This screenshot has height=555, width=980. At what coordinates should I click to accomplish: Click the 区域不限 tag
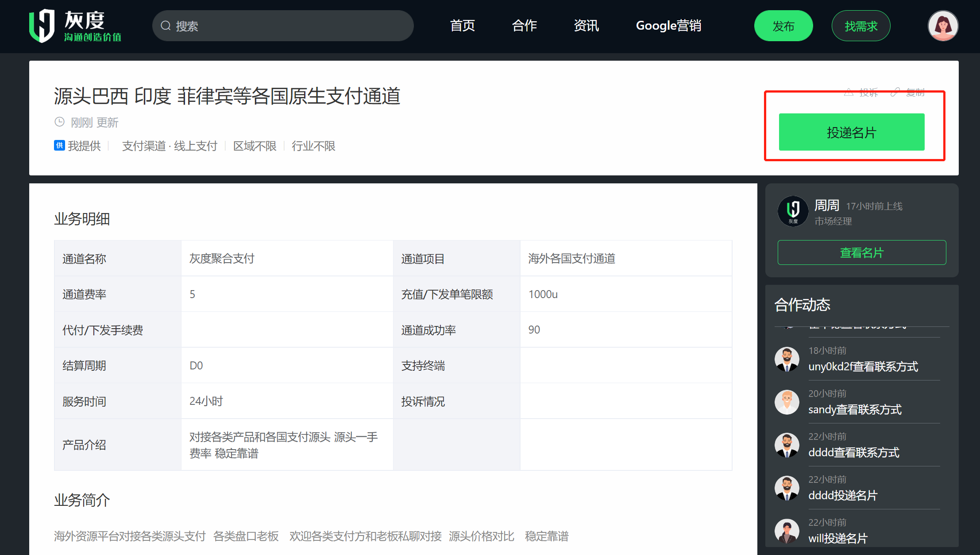coord(255,146)
